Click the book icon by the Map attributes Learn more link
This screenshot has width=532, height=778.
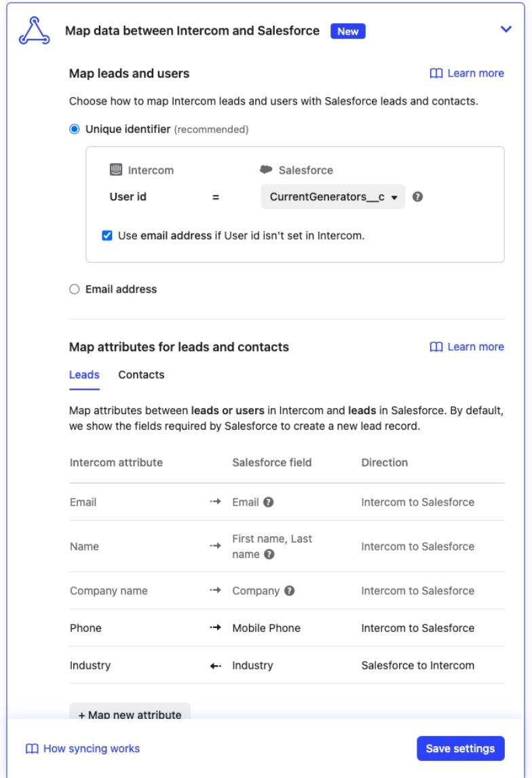[x=436, y=347]
